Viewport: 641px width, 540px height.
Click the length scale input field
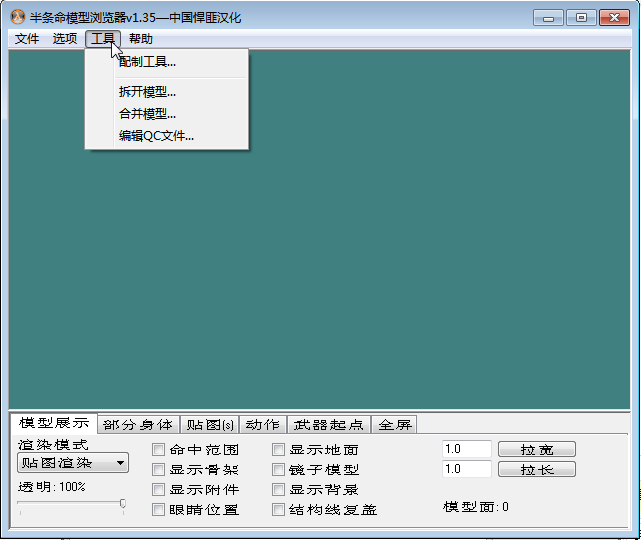pos(466,469)
